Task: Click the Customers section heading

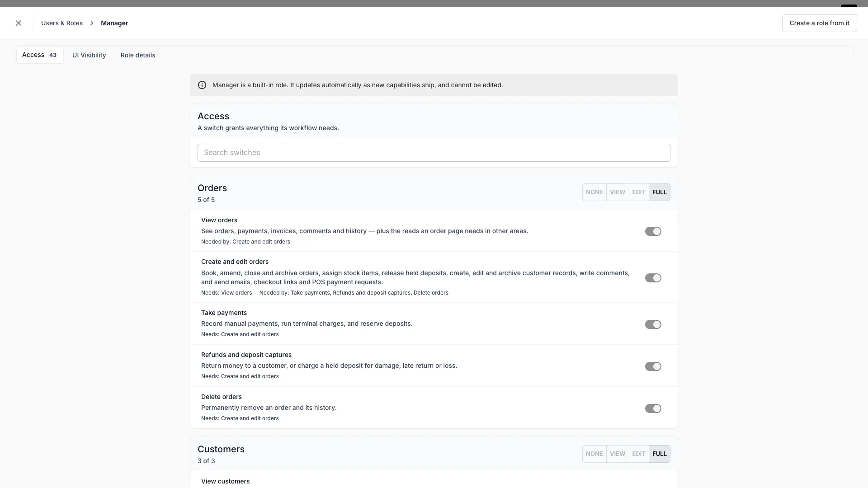Action: [221, 449]
